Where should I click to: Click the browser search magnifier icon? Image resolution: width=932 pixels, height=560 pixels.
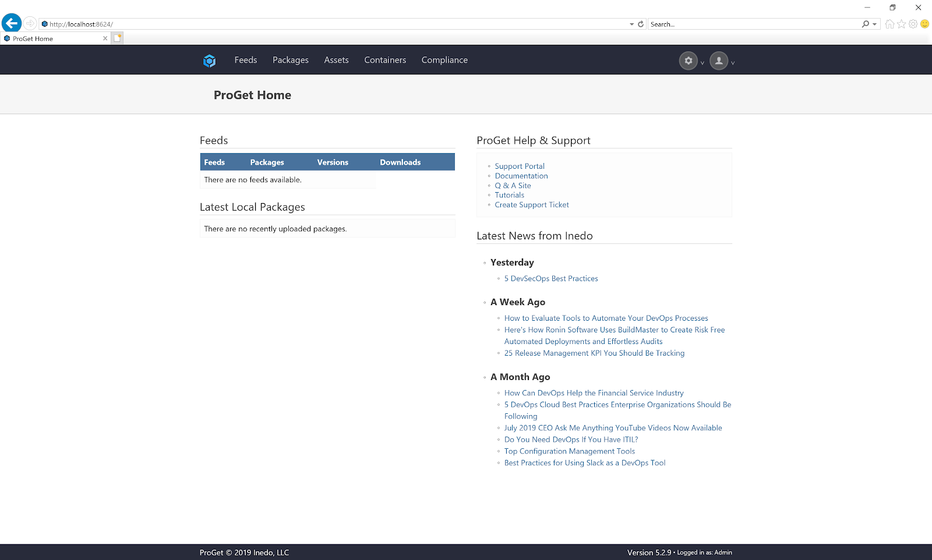[x=866, y=24]
